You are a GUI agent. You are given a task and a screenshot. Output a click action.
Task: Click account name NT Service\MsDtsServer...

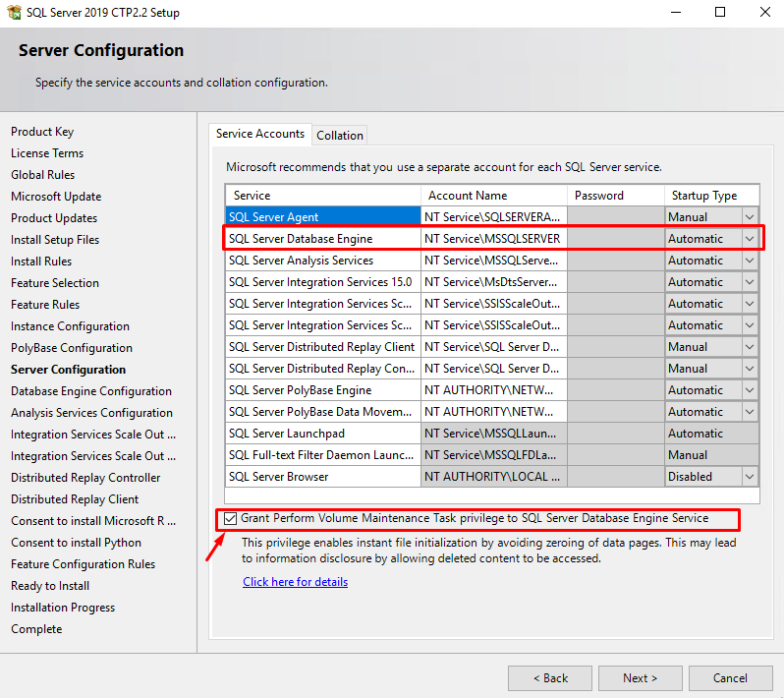(x=494, y=282)
